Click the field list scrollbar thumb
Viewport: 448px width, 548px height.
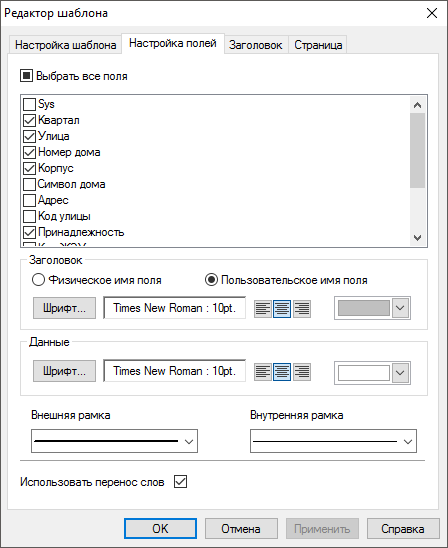coord(417,150)
